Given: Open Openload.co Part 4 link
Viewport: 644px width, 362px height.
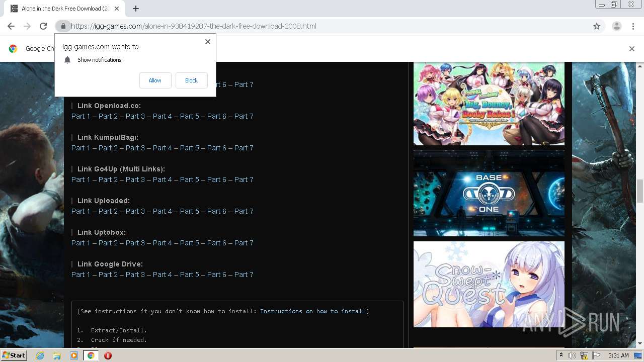Looking at the screenshot, I should click(163, 116).
